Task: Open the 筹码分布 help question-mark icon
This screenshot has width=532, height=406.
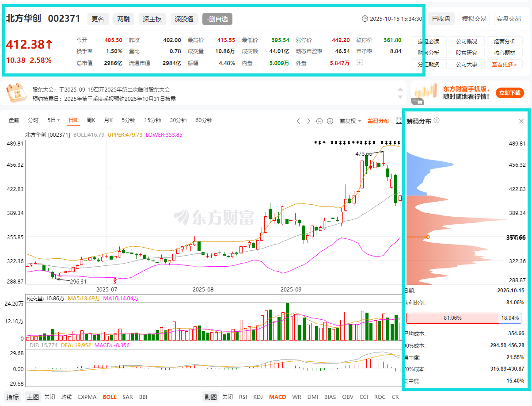Action: point(437,120)
